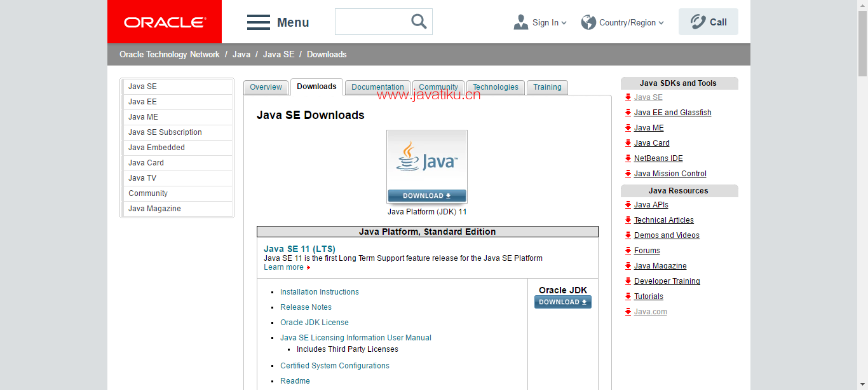The height and width of the screenshot is (390, 868).
Task: Expand the Sign In dropdown chevron
Action: pos(564,23)
